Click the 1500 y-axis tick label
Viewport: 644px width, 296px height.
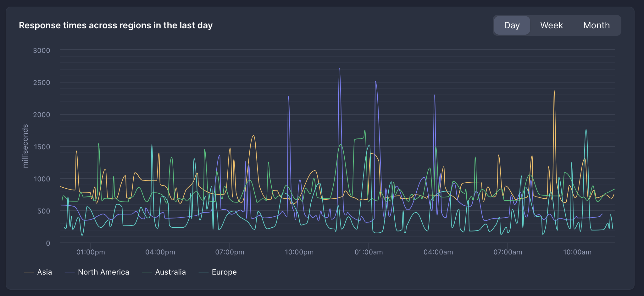pyautogui.click(x=42, y=147)
